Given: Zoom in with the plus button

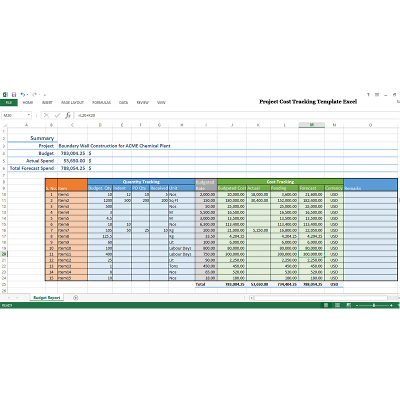Looking at the screenshot, I should [x=391, y=305].
